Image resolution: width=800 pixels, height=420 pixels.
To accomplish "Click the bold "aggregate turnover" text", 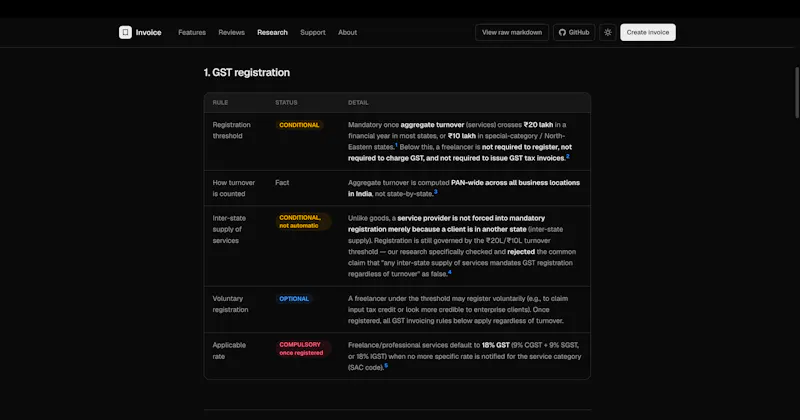I will click(432, 125).
